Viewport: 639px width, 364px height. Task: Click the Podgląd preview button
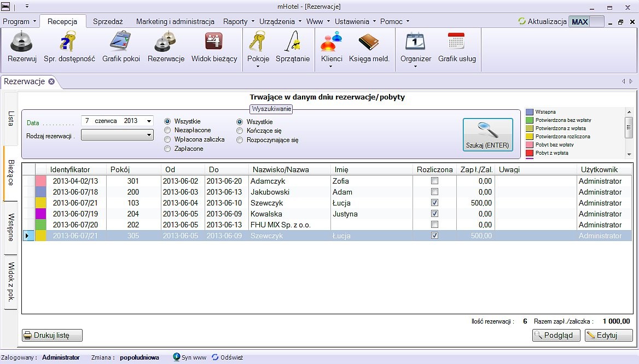point(556,335)
